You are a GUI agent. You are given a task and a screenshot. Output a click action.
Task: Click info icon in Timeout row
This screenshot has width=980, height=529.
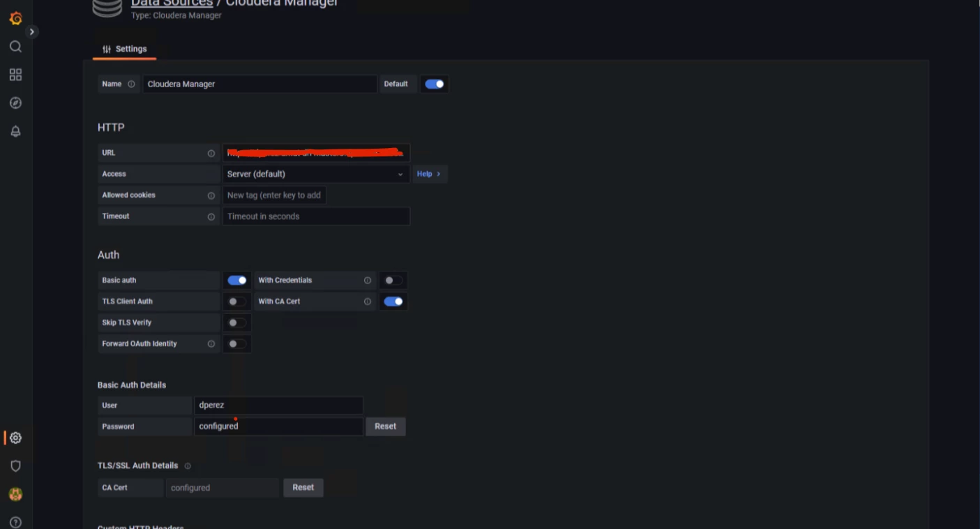point(211,216)
